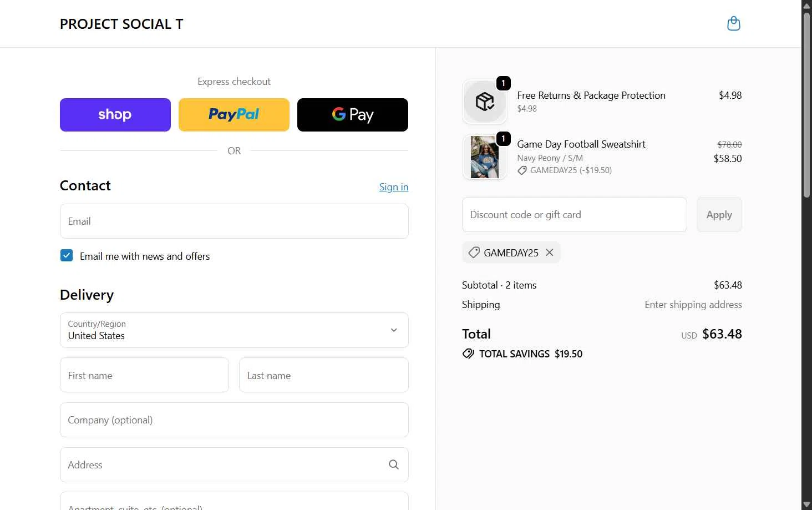Viewport: 812px width, 510px height.
Task: Uncheck Email me with news and offers
Action: (67, 255)
